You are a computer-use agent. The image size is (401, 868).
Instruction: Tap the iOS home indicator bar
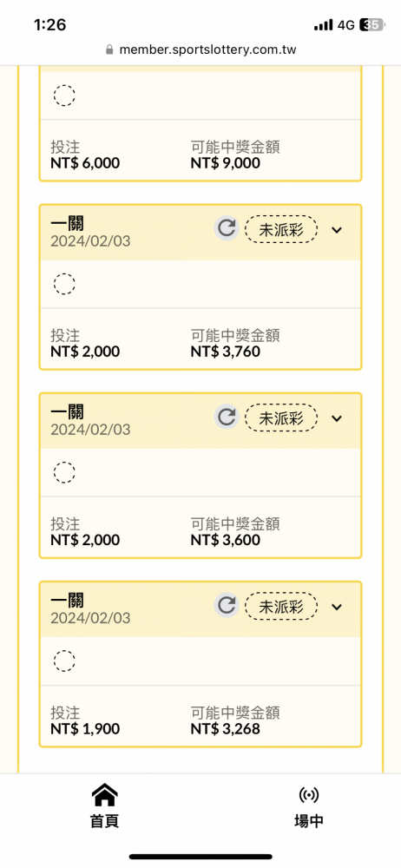pyautogui.click(x=200, y=857)
